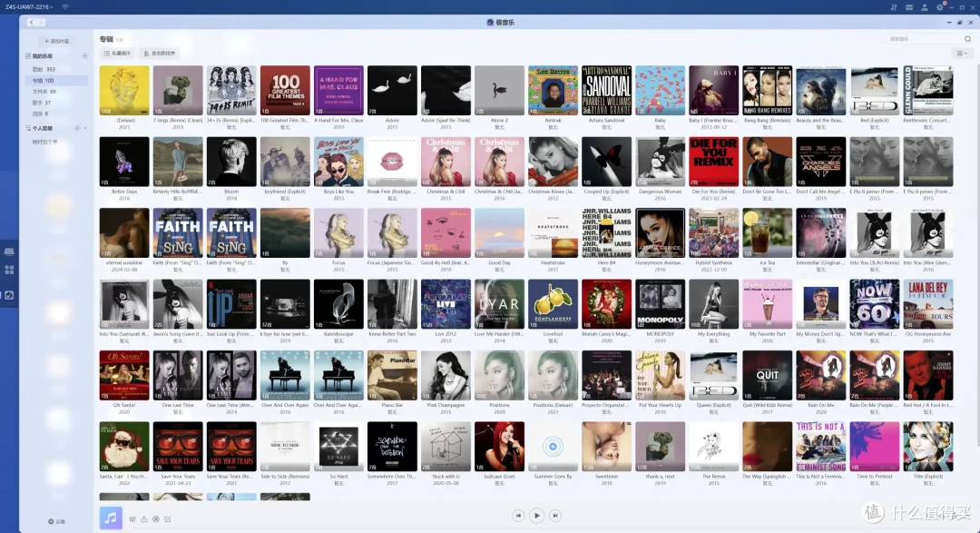Open the device name dropdown Z4S-UAW7-2216
Screen dimensions: 980x533
(29, 7)
